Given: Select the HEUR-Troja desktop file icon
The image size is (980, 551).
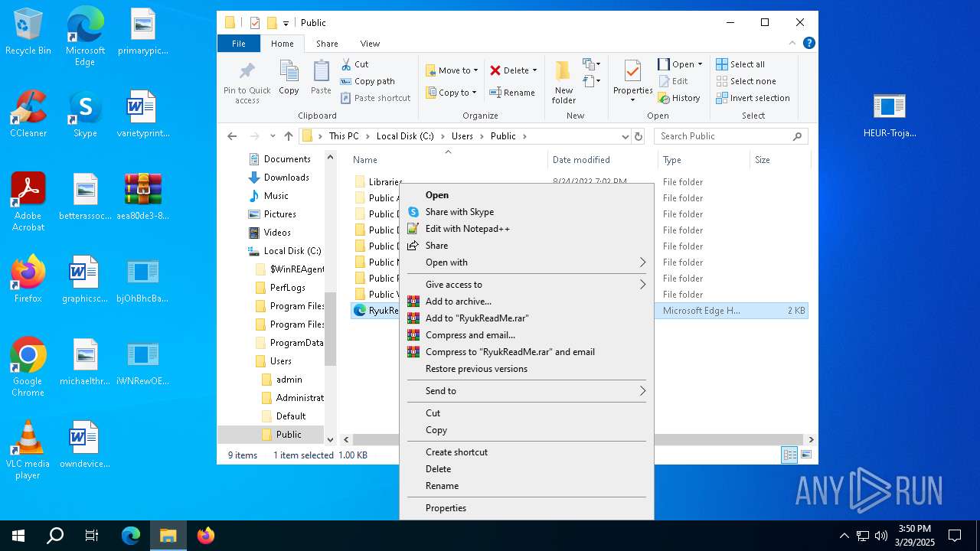Looking at the screenshot, I should [x=889, y=116].
